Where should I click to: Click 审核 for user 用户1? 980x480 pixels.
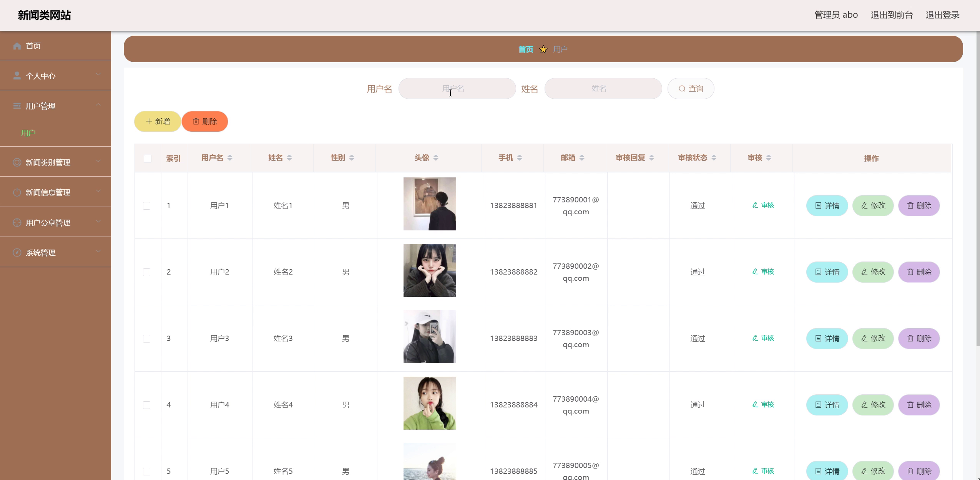[763, 205]
